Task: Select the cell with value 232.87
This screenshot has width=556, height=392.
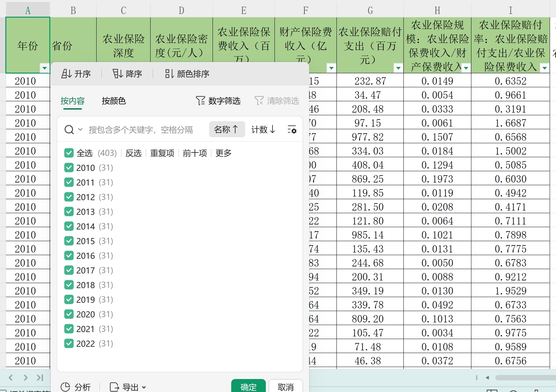Action: pyautogui.click(x=370, y=81)
